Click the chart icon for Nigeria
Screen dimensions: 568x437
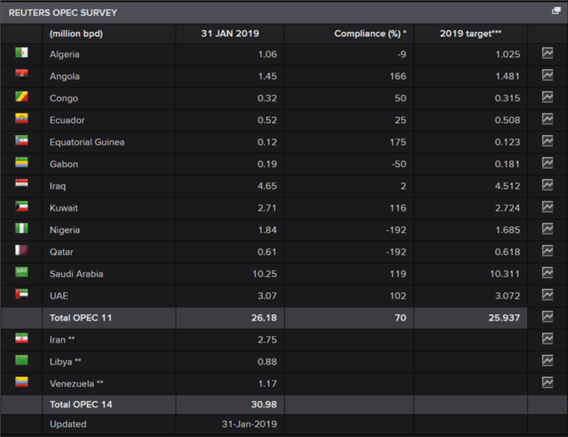tap(547, 229)
